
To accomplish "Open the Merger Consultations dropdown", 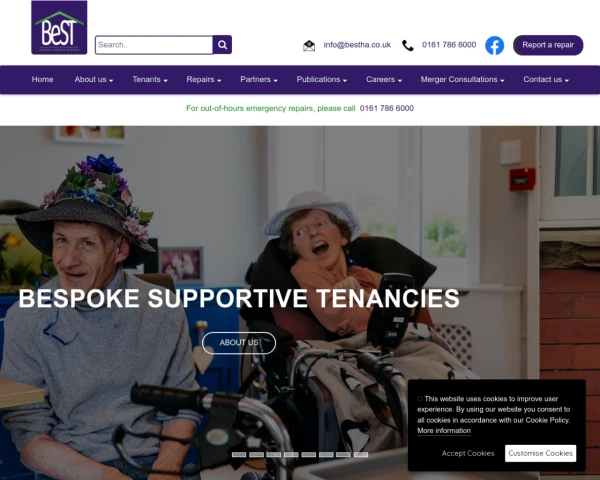I will 462,80.
